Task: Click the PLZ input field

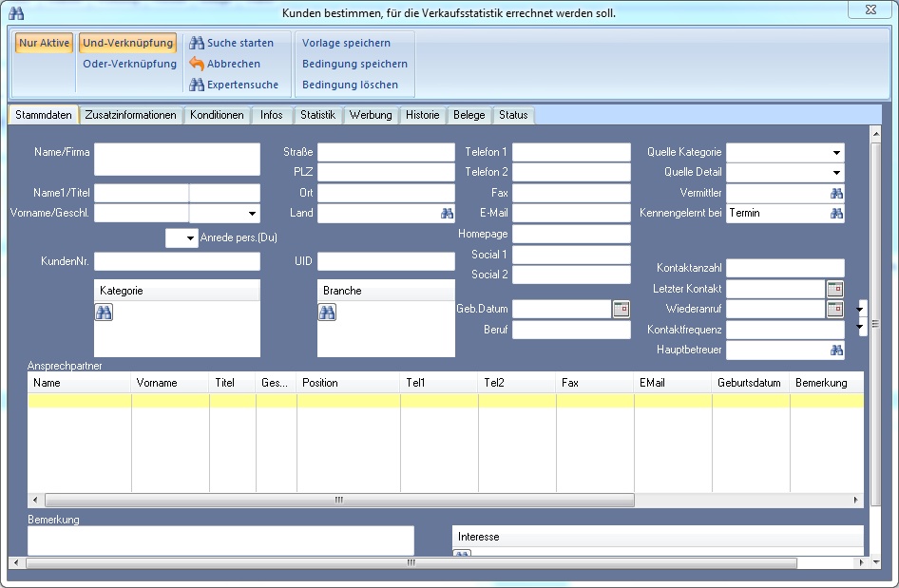Action: click(387, 173)
